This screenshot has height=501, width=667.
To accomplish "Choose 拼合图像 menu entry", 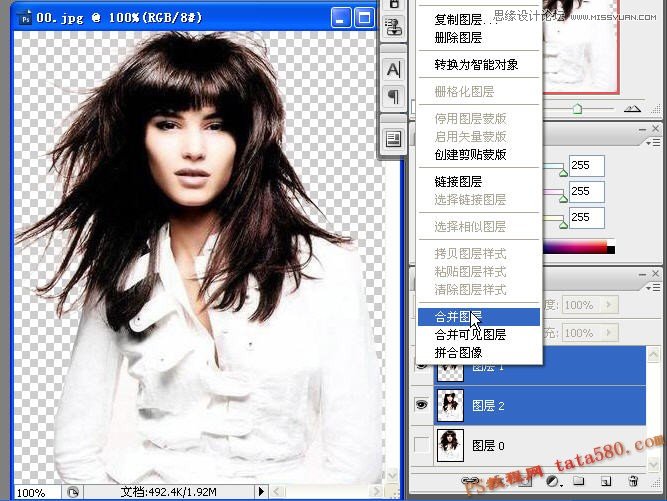I will (x=458, y=353).
